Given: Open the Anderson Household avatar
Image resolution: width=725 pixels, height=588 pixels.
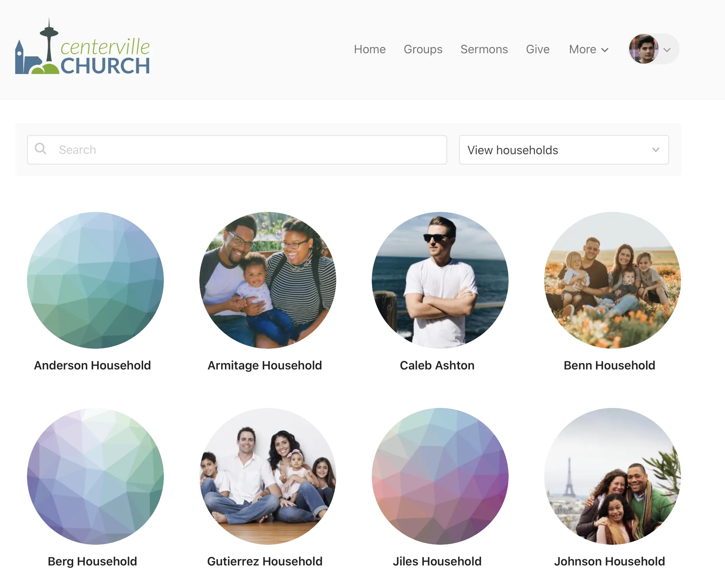Looking at the screenshot, I should [95, 280].
